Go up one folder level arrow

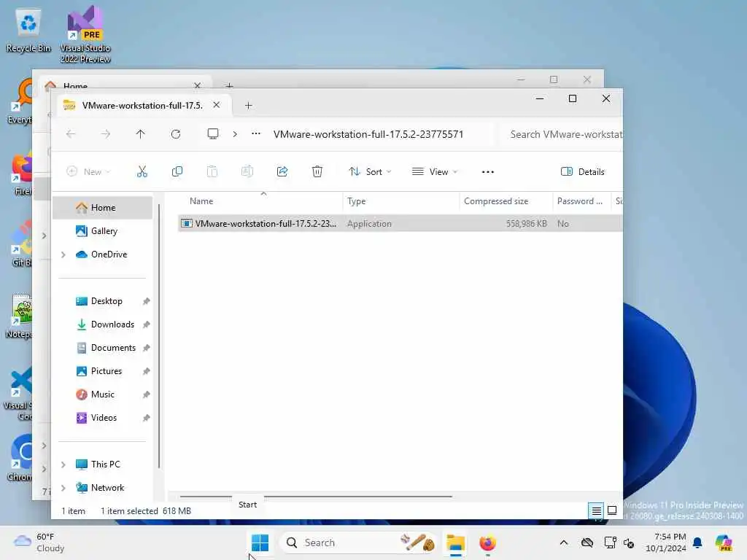(141, 134)
